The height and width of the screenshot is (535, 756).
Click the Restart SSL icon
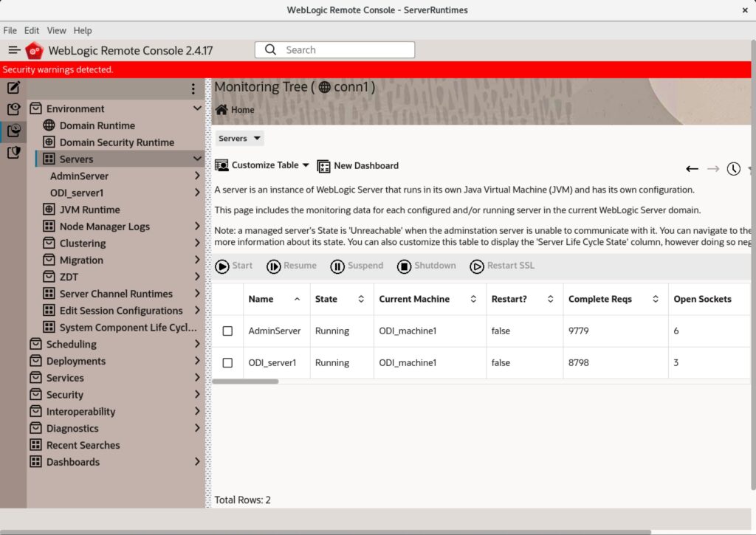(x=476, y=266)
